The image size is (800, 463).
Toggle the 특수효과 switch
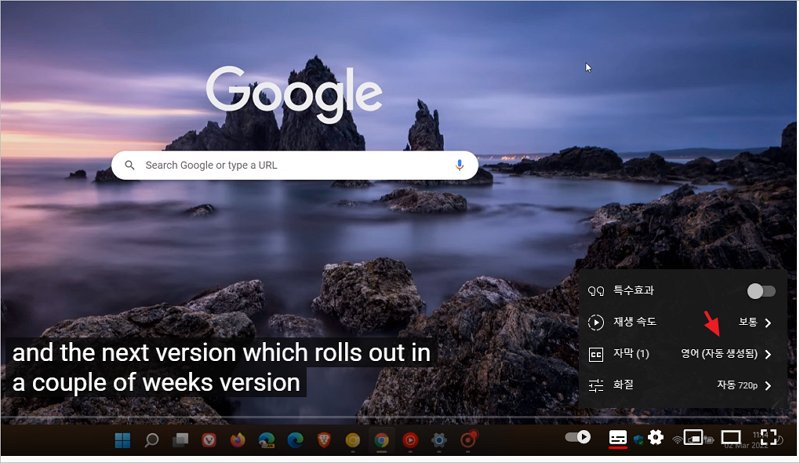click(x=761, y=291)
